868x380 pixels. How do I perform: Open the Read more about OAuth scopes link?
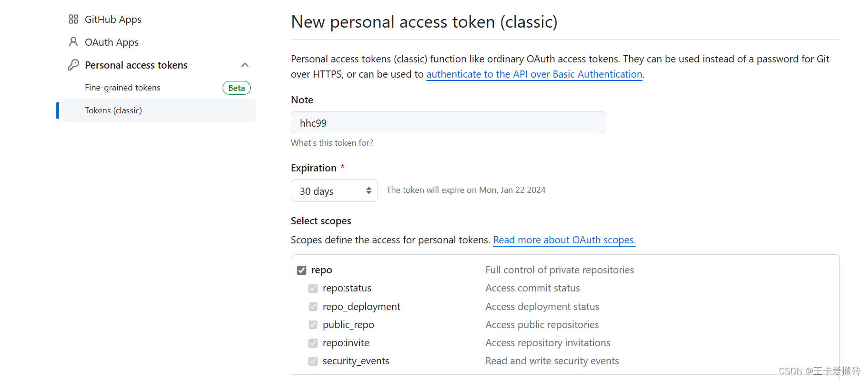click(564, 240)
